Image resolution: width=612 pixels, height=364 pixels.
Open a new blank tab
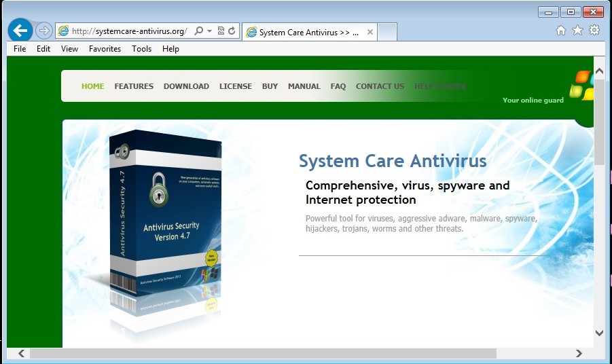click(x=387, y=32)
